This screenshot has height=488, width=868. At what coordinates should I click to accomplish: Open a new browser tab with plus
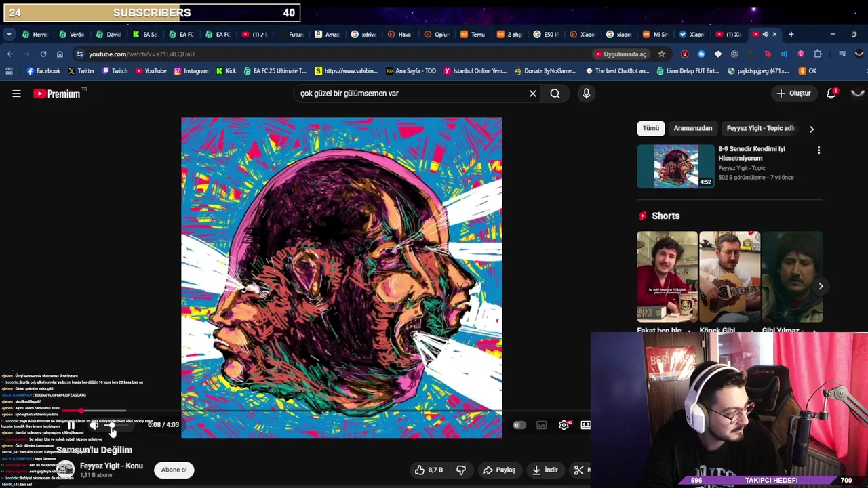coord(791,34)
